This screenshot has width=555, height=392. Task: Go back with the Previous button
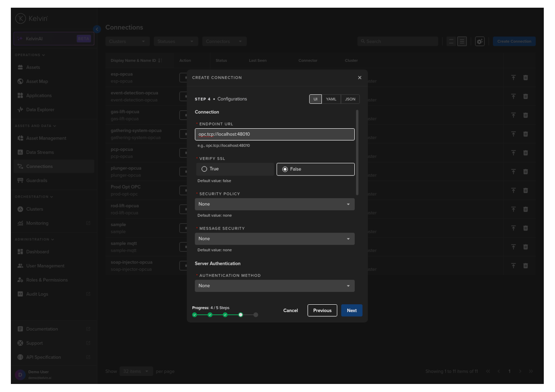[322, 310]
